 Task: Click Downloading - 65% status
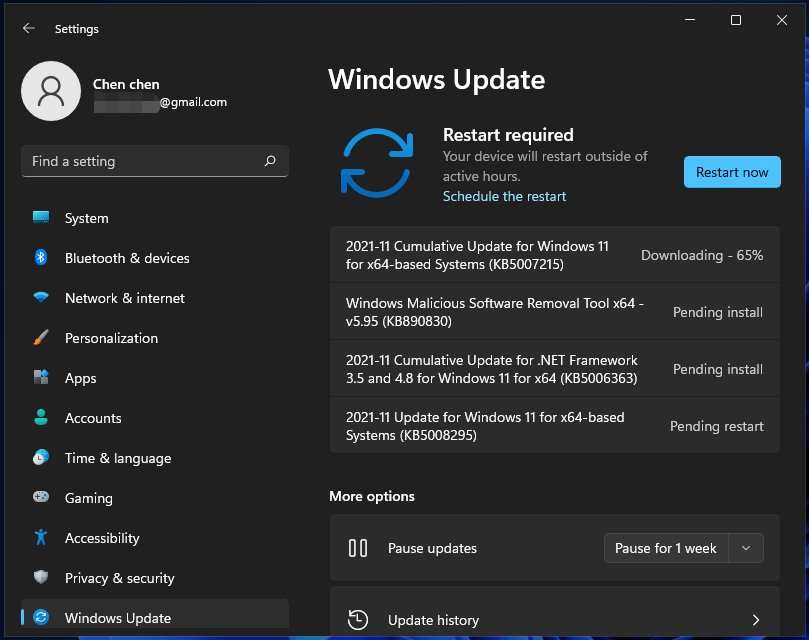tap(702, 255)
